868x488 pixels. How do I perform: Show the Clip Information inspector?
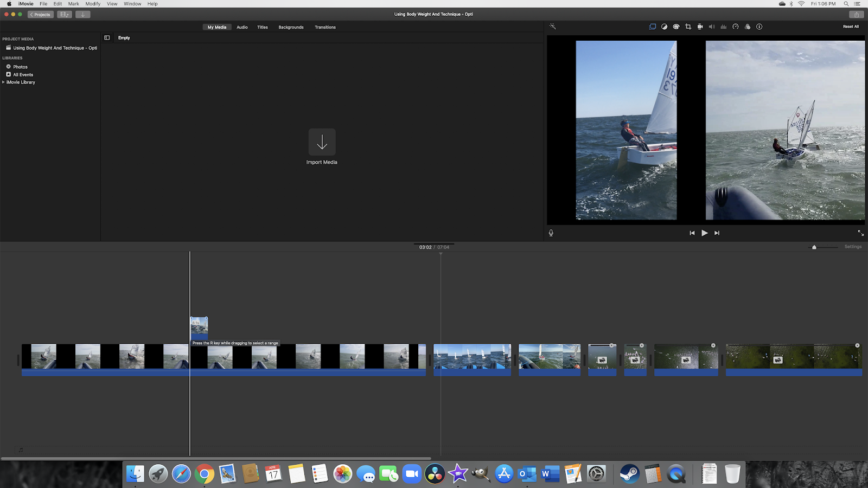coord(759,26)
